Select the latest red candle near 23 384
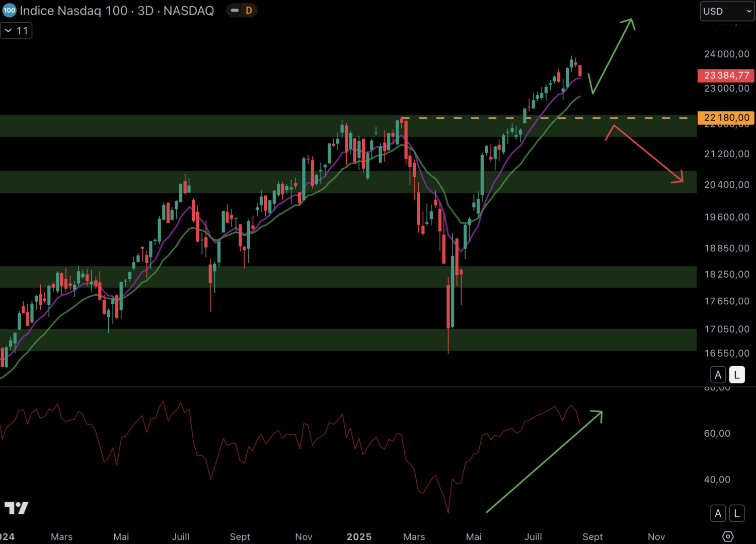The width and height of the screenshot is (756, 544). click(x=580, y=71)
